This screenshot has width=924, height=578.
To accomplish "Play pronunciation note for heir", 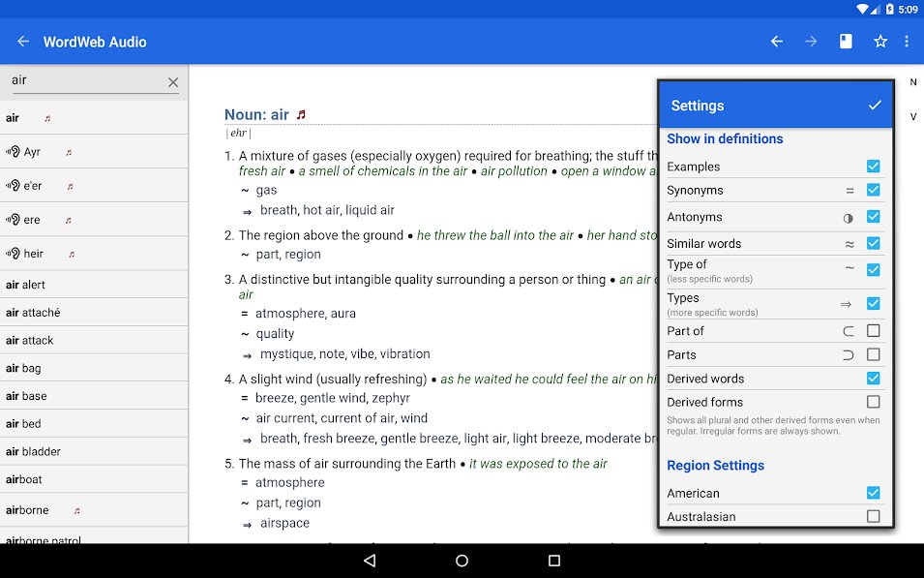I will point(72,255).
